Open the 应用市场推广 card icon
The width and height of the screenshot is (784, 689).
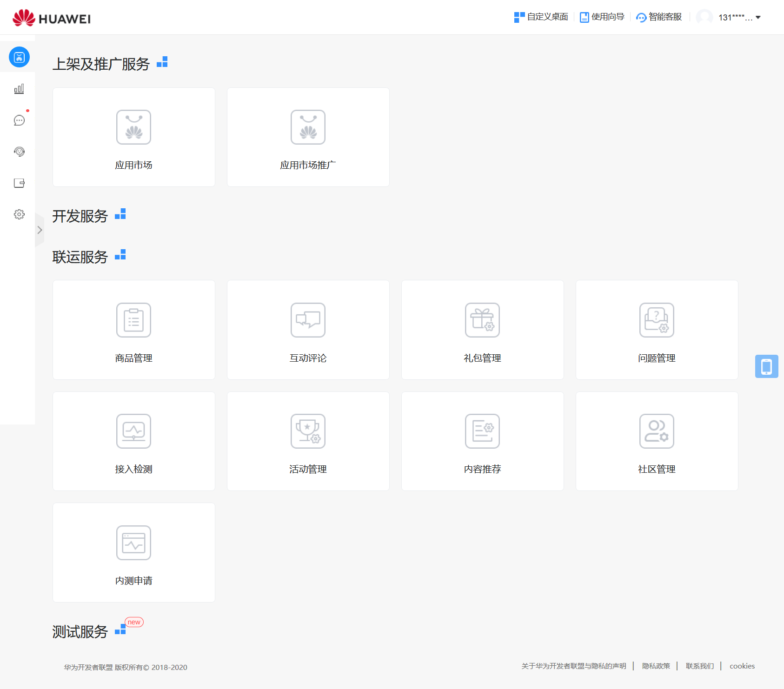[x=308, y=127]
